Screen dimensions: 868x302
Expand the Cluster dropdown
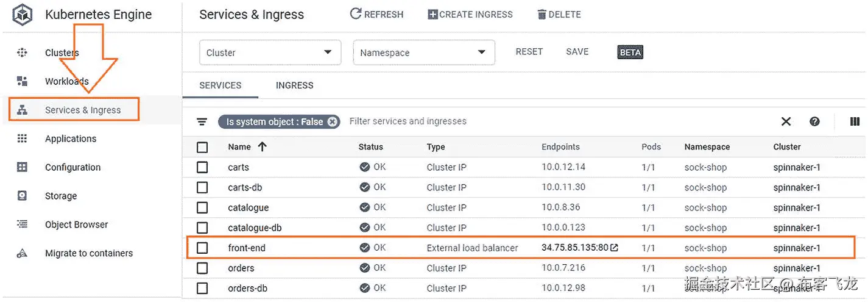click(x=270, y=52)
